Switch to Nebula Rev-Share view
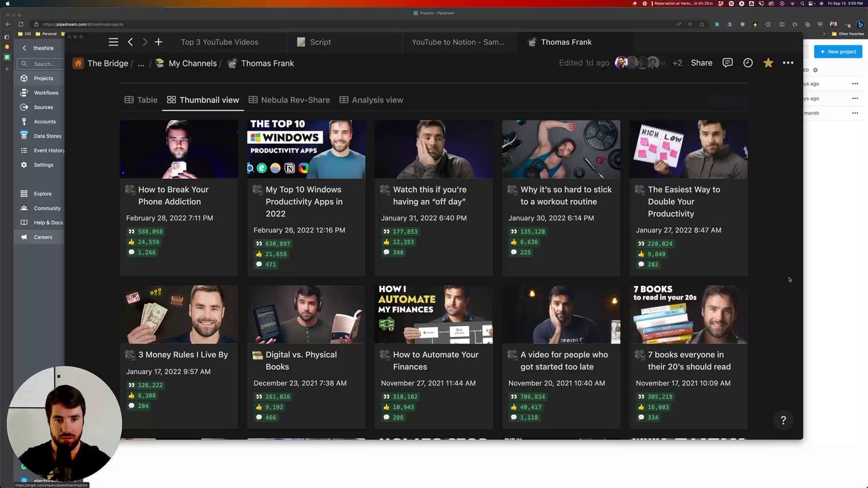The height and width of the screenshot is (488, 868). [x=289, y=100]
